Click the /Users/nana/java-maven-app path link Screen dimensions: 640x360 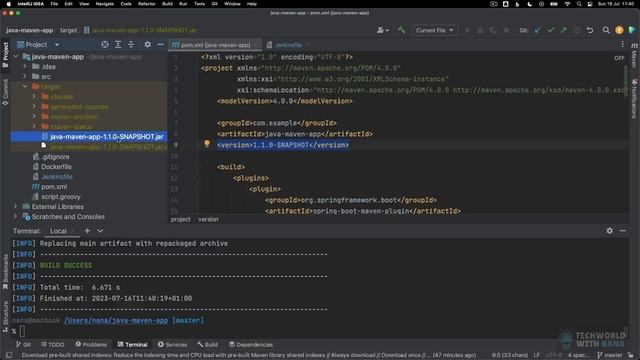pos(116,320)
